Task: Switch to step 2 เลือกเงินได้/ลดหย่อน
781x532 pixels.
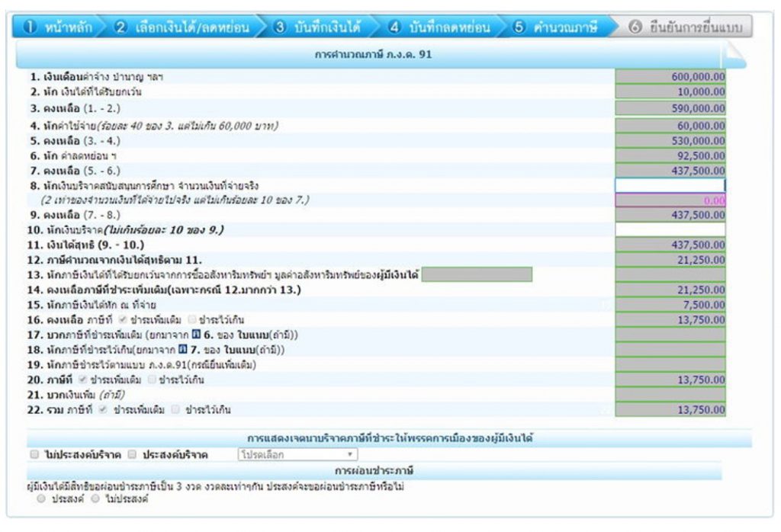Action: [x=182, y=27]
